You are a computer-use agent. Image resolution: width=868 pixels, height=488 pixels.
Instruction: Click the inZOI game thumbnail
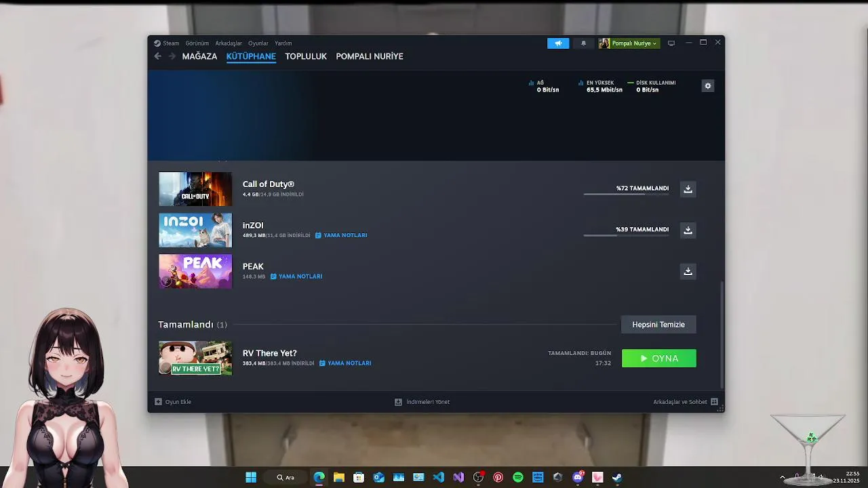[195, 230]
